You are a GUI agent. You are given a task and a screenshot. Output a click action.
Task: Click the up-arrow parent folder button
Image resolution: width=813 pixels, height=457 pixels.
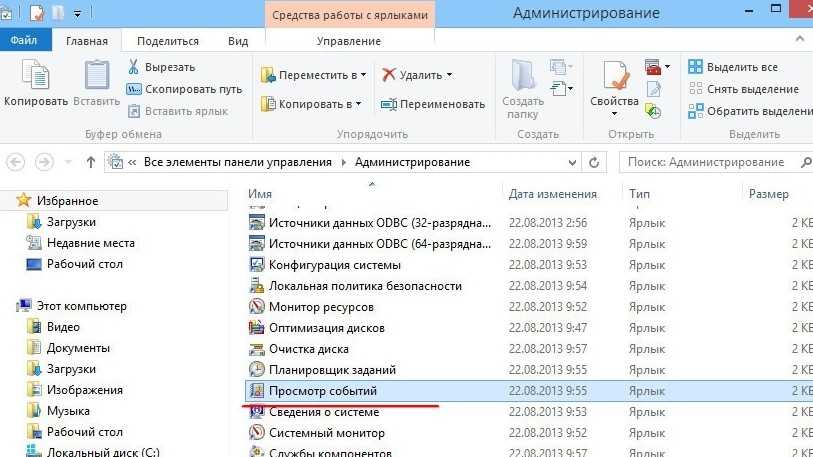(x=91, y=162)
